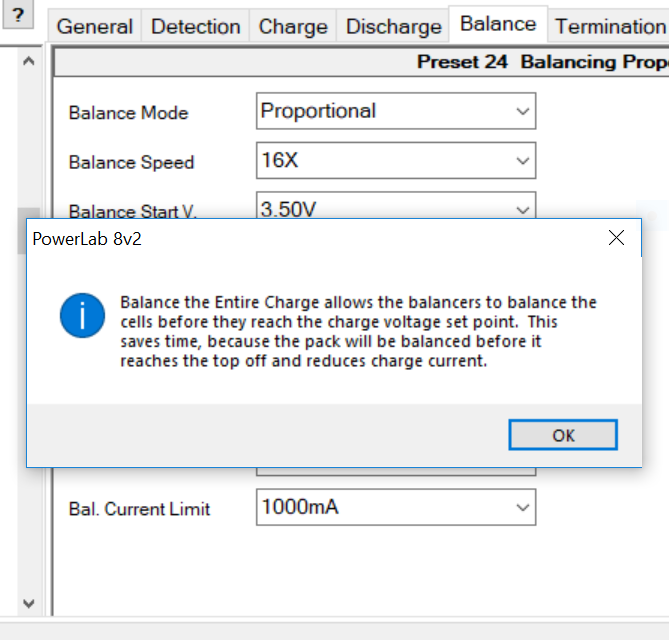Click the scrollbar up arrow

point(28,62)
